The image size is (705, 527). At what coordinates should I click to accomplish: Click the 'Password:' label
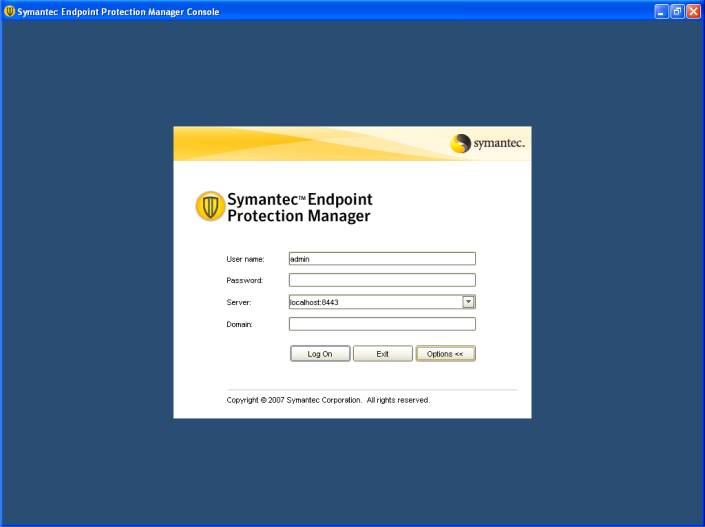245,280
